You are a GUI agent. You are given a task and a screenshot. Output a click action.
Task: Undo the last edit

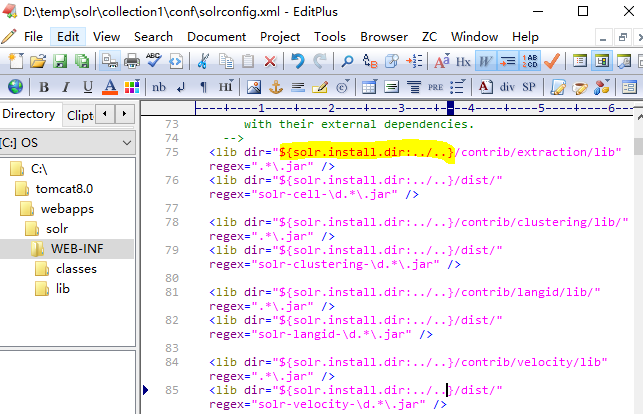tap(298, 61)
